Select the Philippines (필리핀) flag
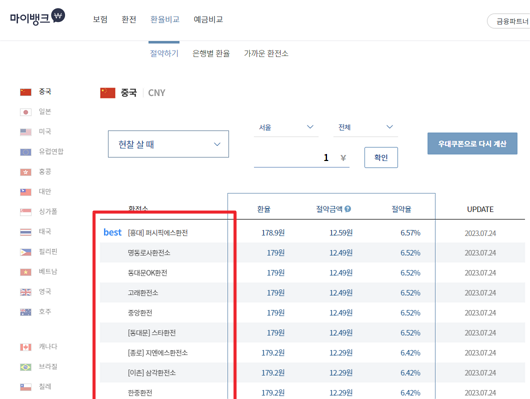Viewport: 530px width, 399px height. 26,252
